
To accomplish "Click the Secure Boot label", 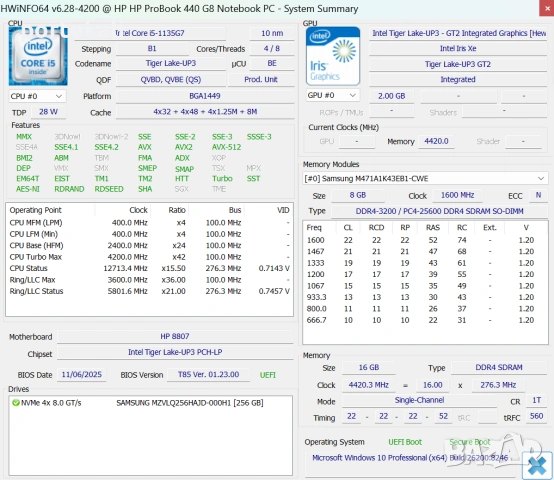I will [x=470, y=442].
